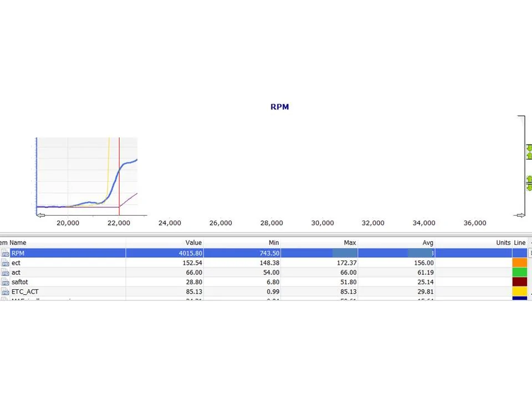The image size is (532, 399).
Task: Select the saftot row name
Action: [20, 282]
